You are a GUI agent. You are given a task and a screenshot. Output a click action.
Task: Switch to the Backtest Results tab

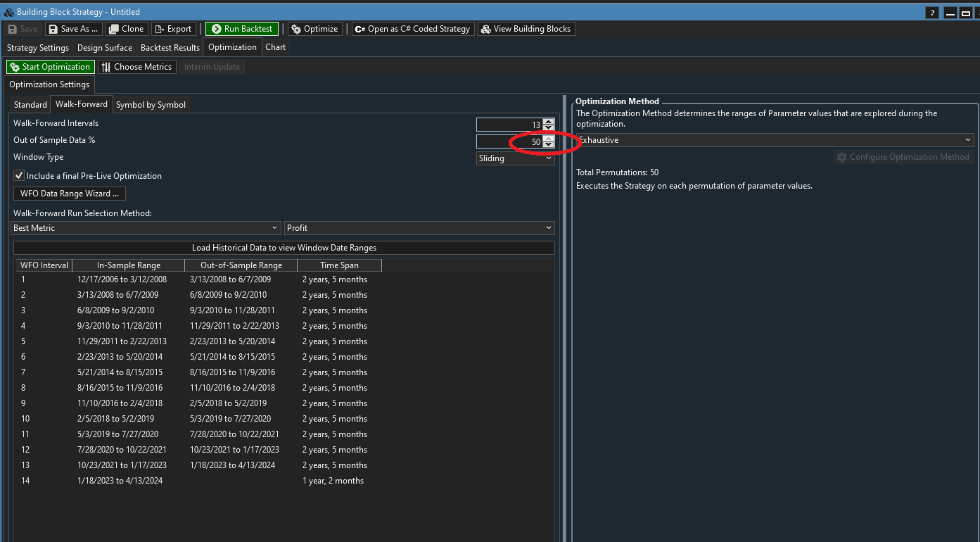click(170, 48)
